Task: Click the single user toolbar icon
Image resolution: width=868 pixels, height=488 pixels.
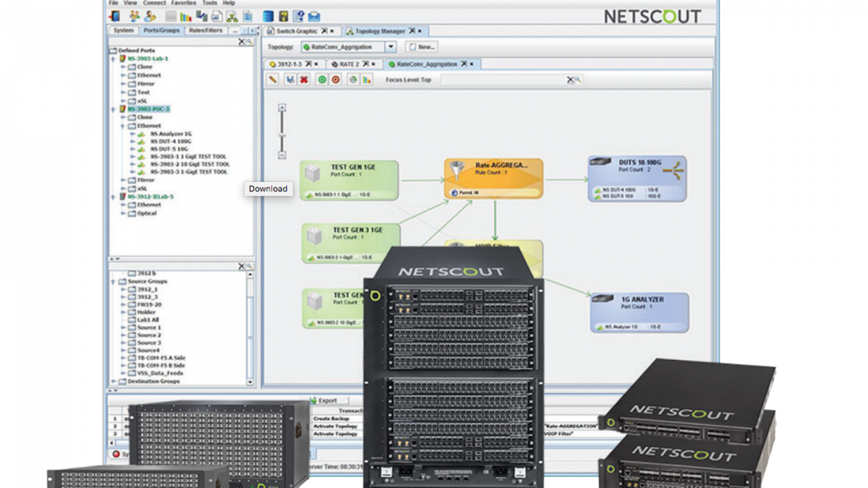Action: pos(150,17)
